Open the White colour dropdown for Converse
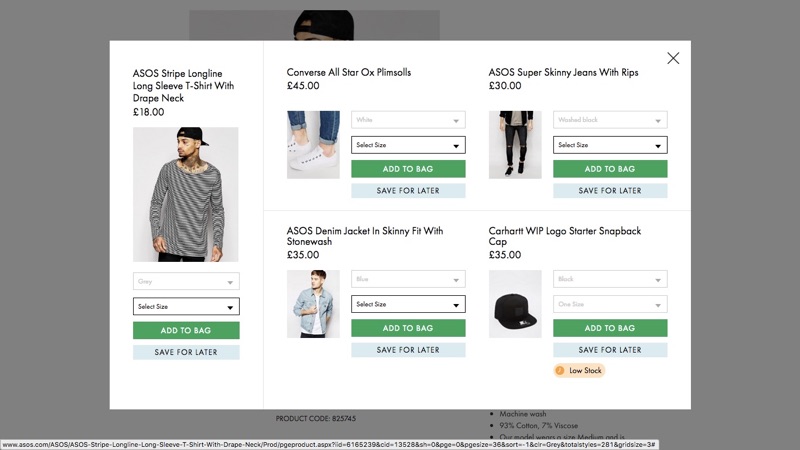This screenshot has width=800, height=450. point(408,120)
